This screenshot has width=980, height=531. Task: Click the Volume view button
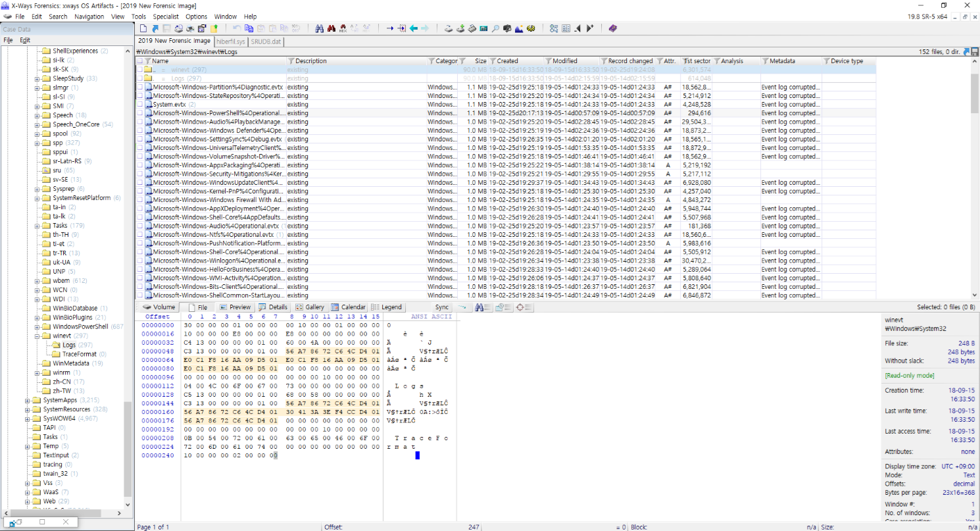point(159,307)
